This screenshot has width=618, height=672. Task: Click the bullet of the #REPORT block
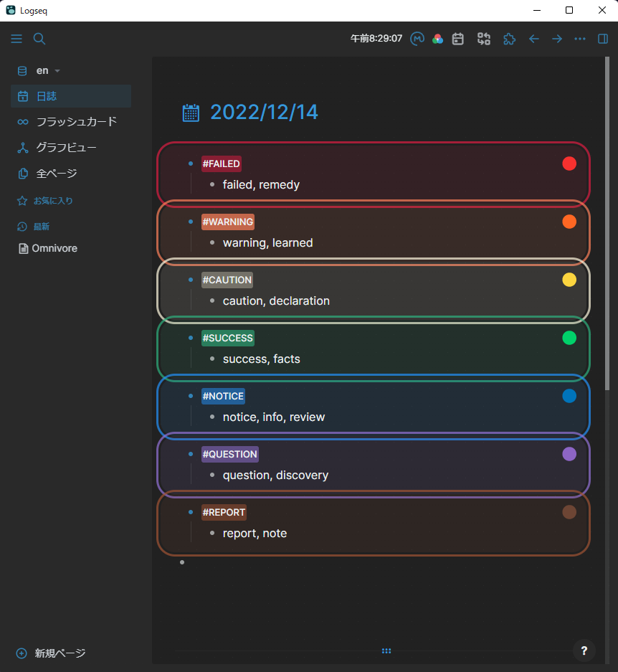(x=191, y=512)
